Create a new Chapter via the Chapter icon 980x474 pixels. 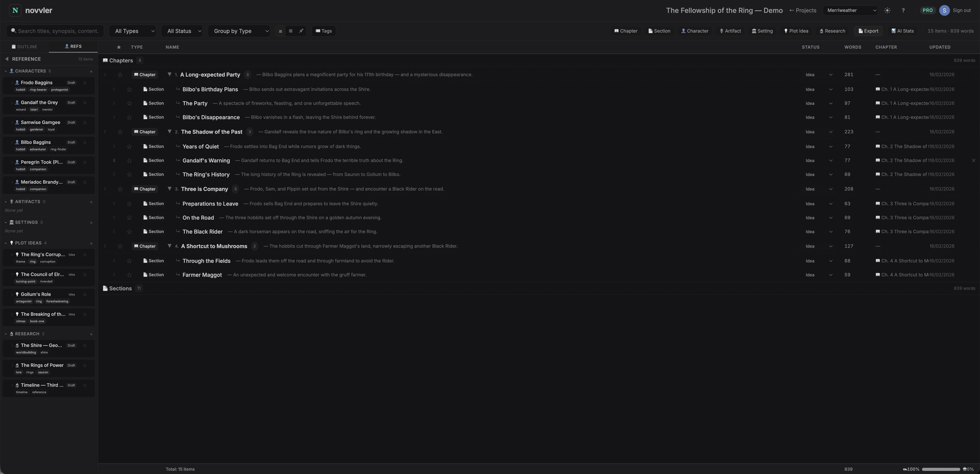[x=626, y=31]
